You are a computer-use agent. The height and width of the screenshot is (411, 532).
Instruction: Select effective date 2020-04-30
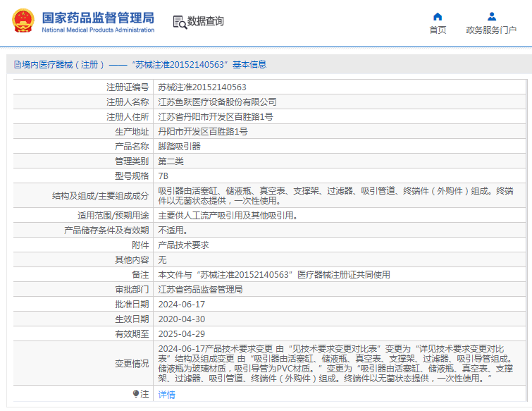click(x=182, y=319)
